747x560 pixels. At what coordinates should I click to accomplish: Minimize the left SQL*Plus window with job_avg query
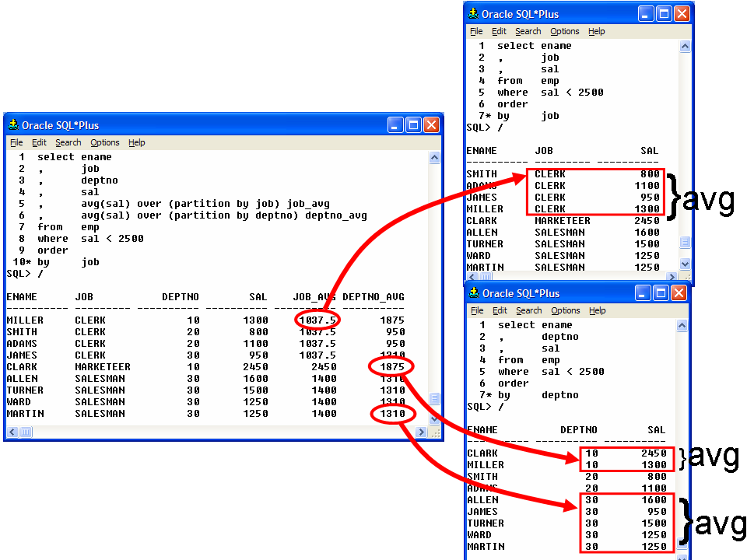tap(396, 125)
